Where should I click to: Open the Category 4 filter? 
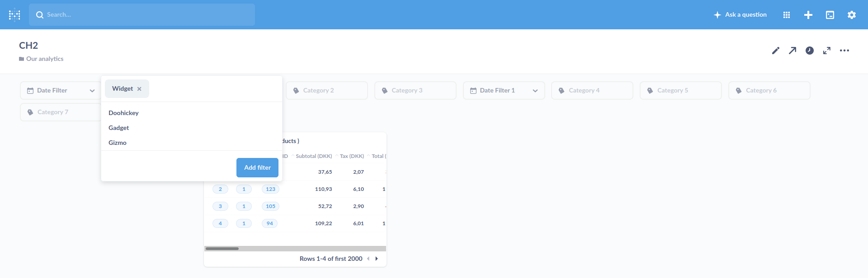coord(592,91)
